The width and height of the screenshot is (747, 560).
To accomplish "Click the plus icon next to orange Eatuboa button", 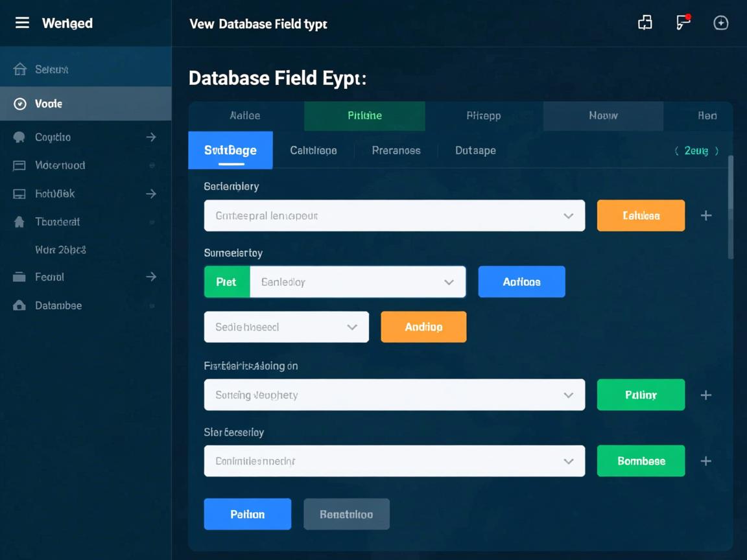I will point(706,216).
